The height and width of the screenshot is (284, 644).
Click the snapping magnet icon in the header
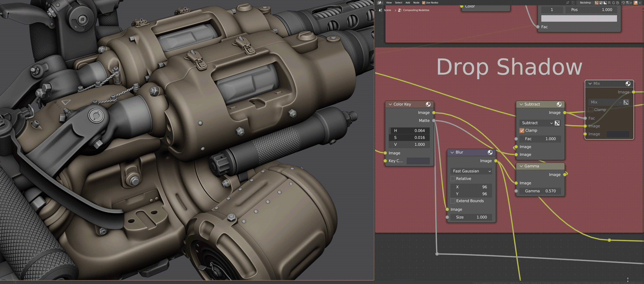623,3
